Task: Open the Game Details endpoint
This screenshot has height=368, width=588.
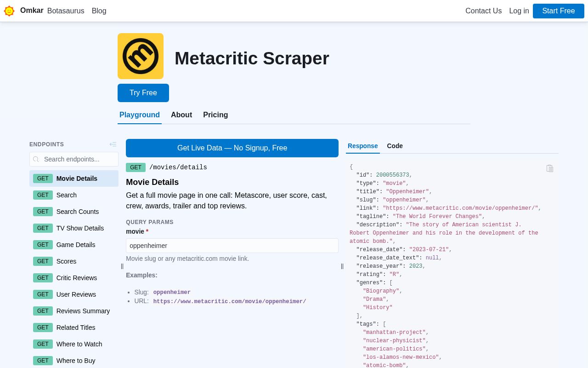Action: coord(74,245)
